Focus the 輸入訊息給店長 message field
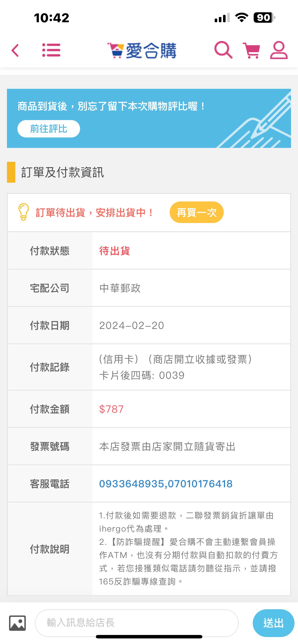The height and width of the screenshot is (644, 298). (137, 623)
